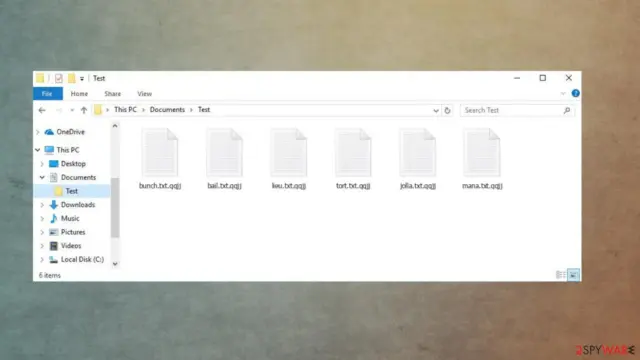Screen dimensions: 640x360
Task: Expand the Downloads tree node
Action: (x=42, y=205)
